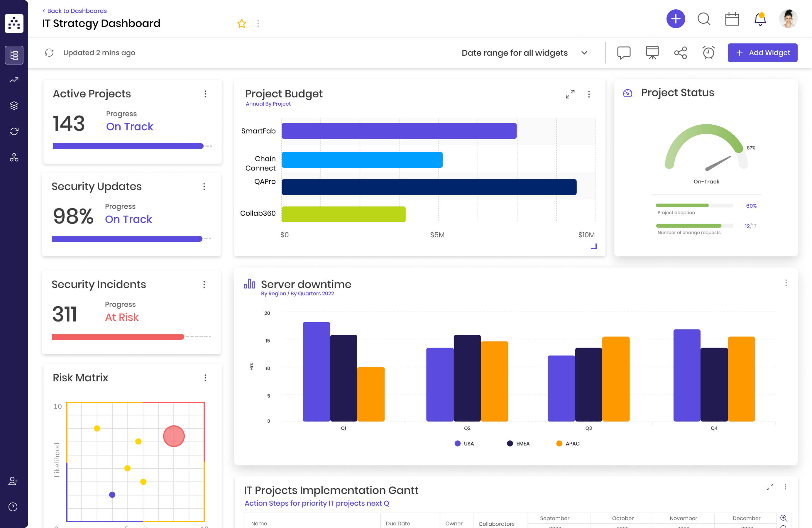Start presentation mode icon
Image resolution: width=812 pixels, height=528 pixels.
click(x=652, y=53)
